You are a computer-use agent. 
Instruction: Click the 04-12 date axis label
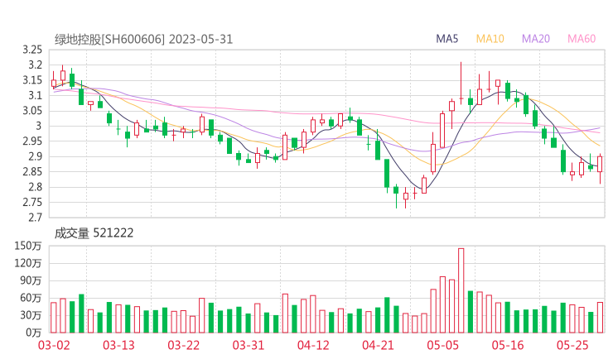313,345
